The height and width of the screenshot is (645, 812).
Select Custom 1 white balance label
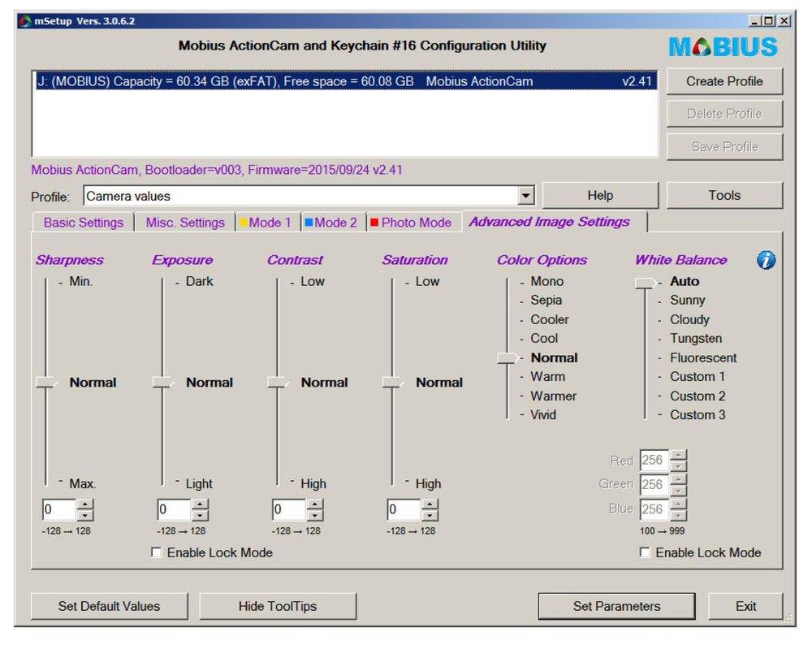click(697, 377)
